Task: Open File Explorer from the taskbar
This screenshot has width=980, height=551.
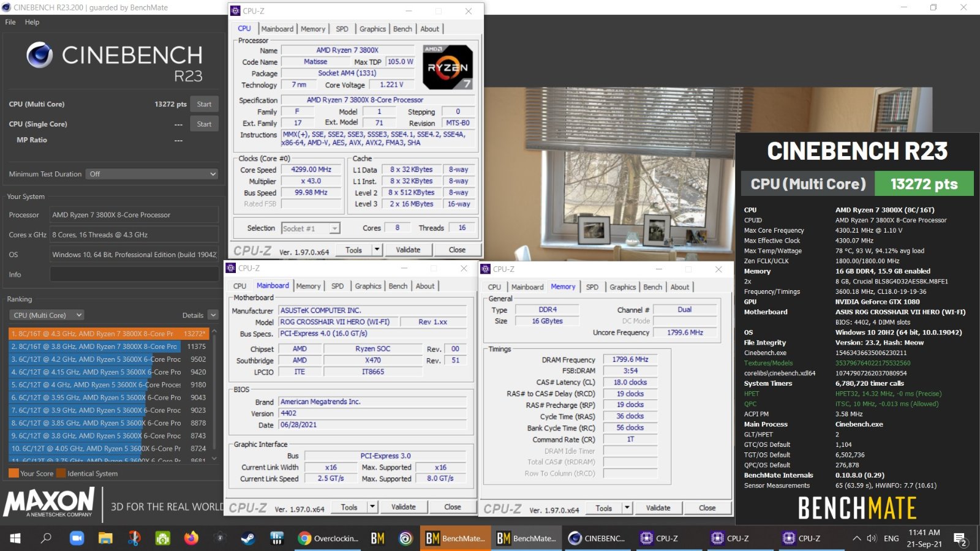Action: (105, 538)
